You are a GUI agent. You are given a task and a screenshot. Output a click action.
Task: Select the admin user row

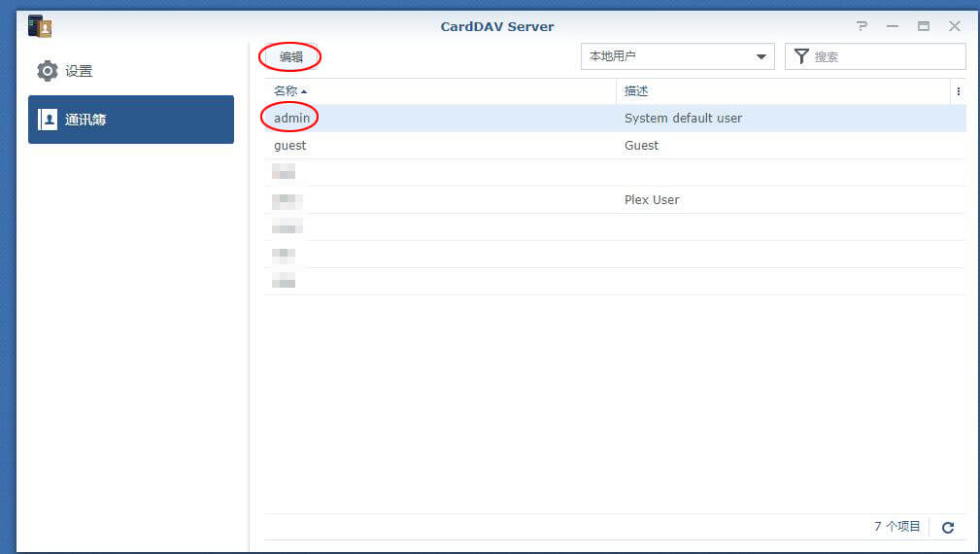291,118
